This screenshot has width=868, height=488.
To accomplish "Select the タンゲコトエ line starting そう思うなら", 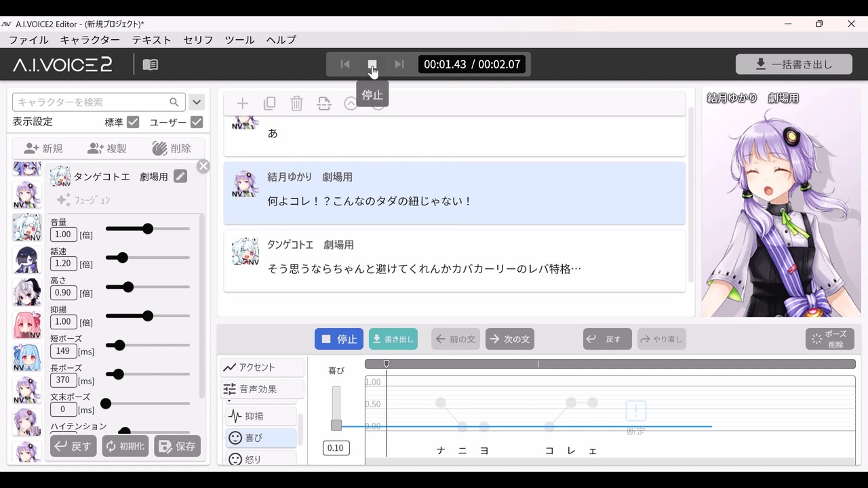I will pos(454,261).
